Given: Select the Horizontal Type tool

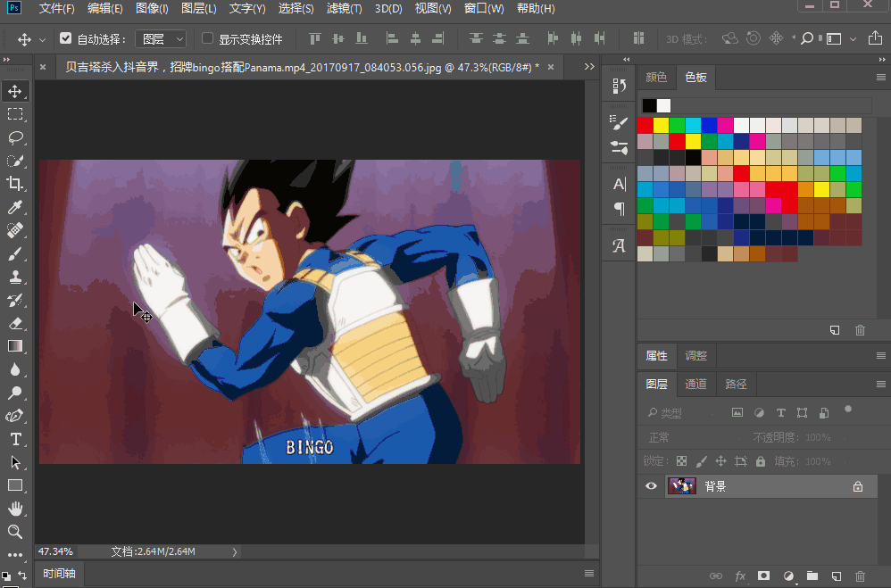Looking at the screenshot, I should coord(15,439).
